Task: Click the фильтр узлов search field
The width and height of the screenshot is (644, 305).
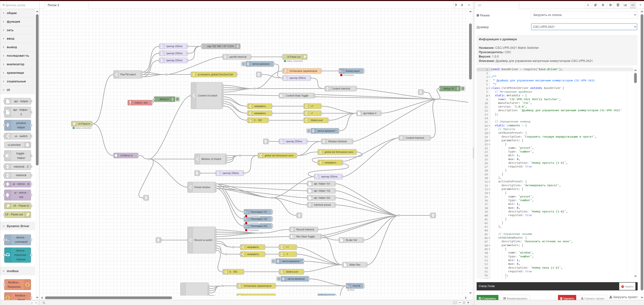Action: coord(20,5)
